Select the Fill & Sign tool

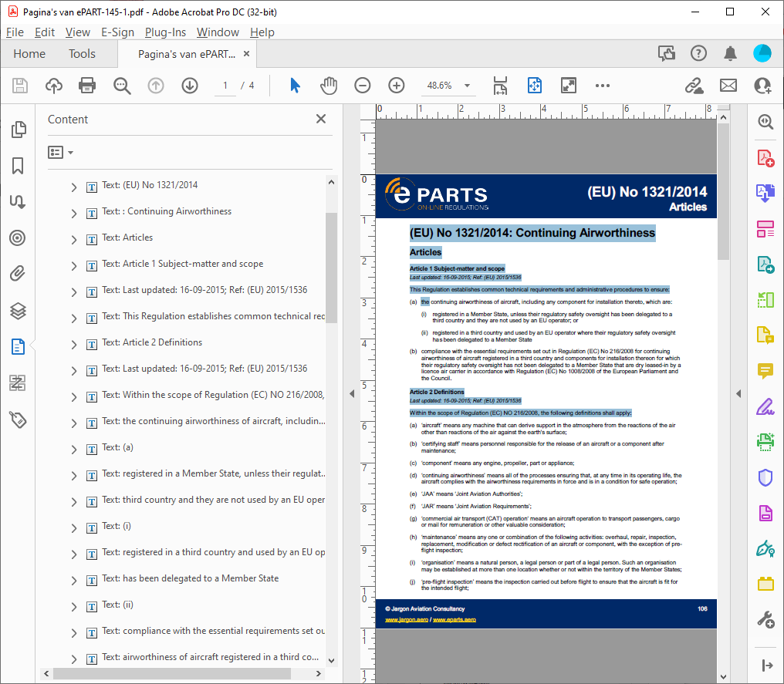(x=765, y=406)
